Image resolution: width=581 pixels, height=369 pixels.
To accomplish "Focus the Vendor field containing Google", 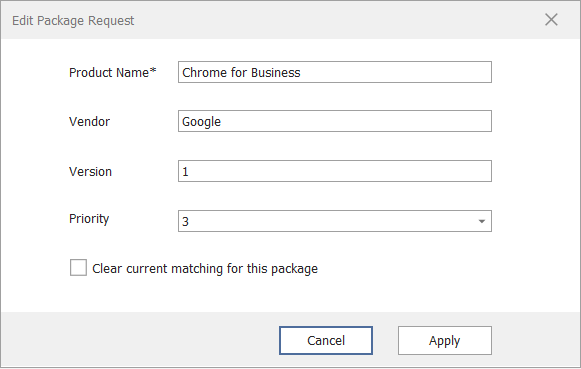I will coord(335,121).
